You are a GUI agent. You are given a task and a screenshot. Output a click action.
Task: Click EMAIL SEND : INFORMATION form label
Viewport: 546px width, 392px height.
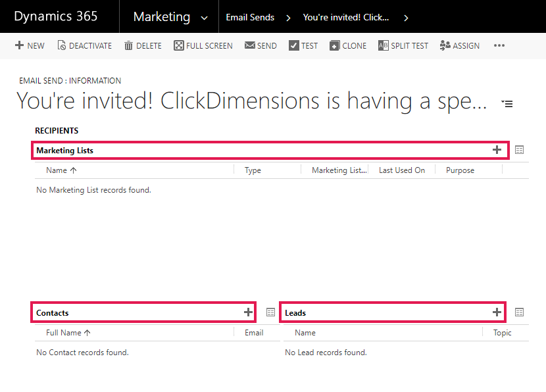70,81
